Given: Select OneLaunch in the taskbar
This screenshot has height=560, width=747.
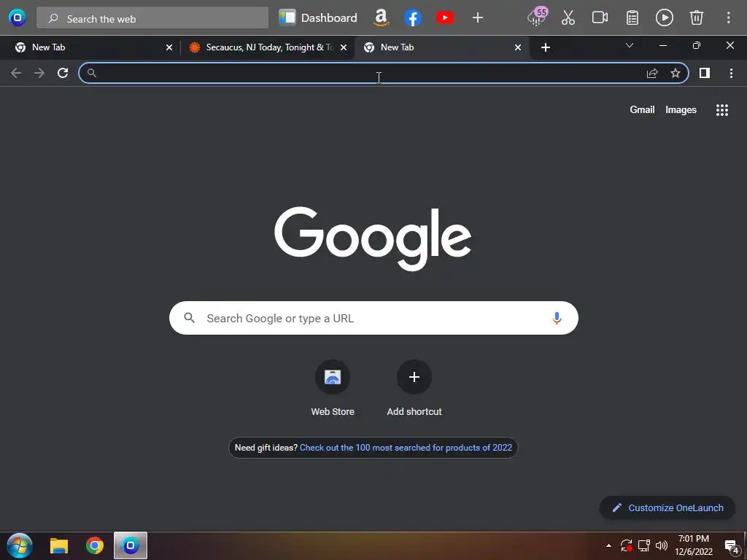Looking at the screenshot, I should pyautogui.click(x=130, y=545).
